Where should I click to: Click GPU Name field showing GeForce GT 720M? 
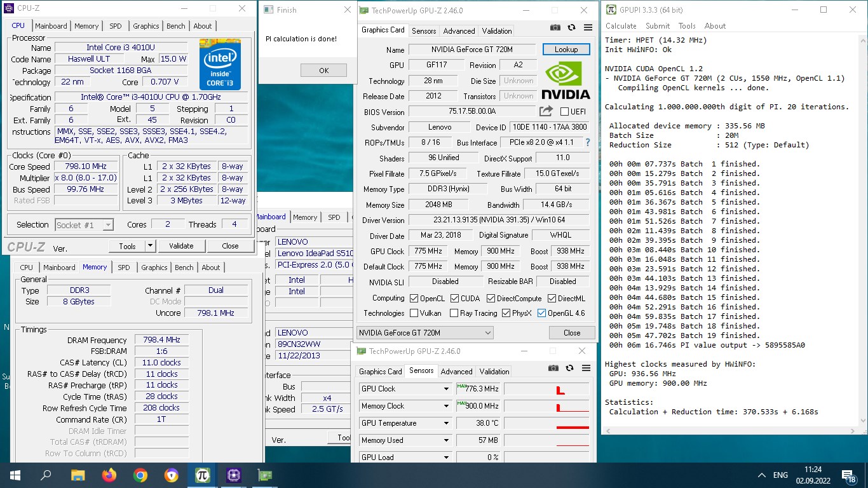pos(473,50)
